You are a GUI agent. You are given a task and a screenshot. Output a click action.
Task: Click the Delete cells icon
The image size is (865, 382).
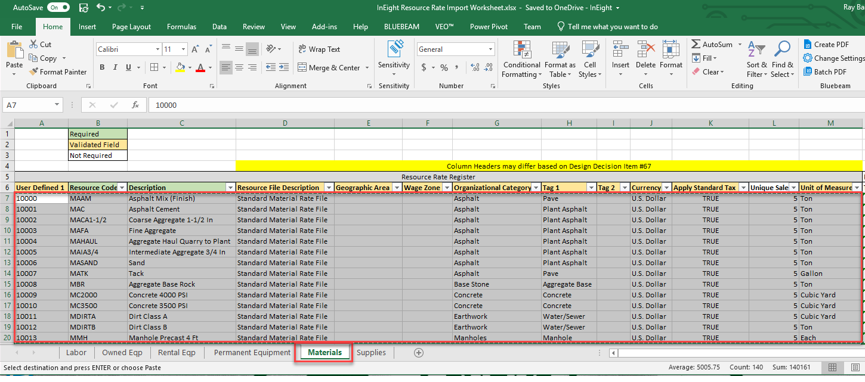click(x=645, y=50)
